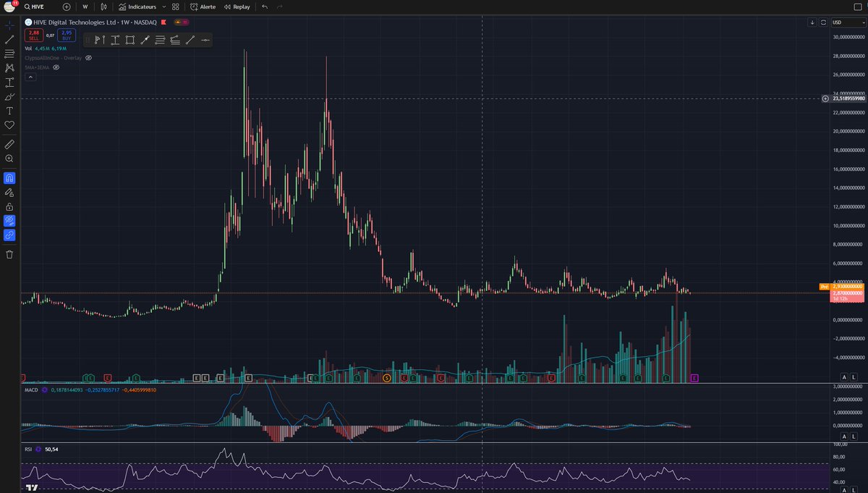
Task: Switch chart interval via the W menu
Action: (x=83, y=7)
